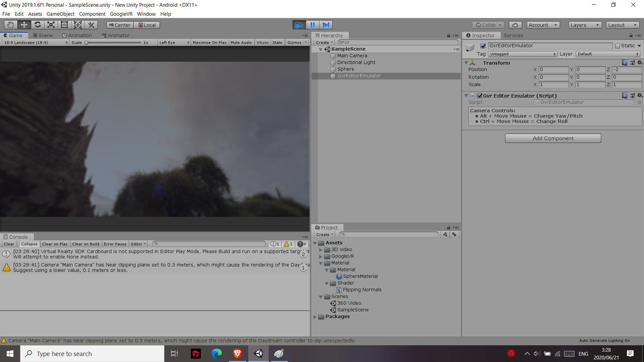
Task: Open Gvr Editor Emulator script gear menu
Action: pyautogui.click(x=640, y=96)
